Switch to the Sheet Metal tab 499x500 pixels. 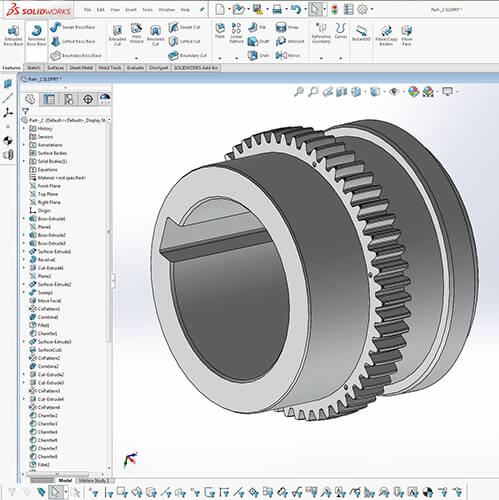point(81,68)
